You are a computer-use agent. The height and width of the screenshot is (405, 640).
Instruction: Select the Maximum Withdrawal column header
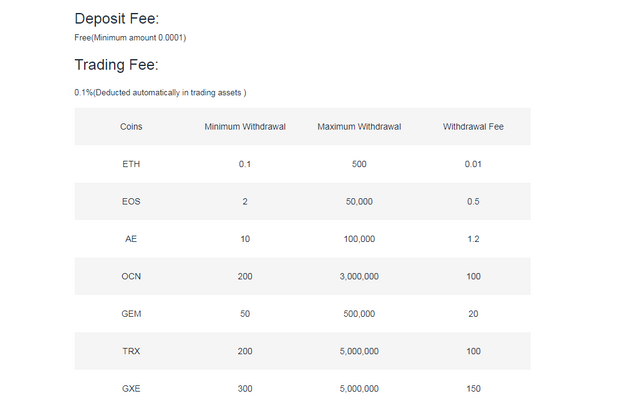click(x=359, y=127)
